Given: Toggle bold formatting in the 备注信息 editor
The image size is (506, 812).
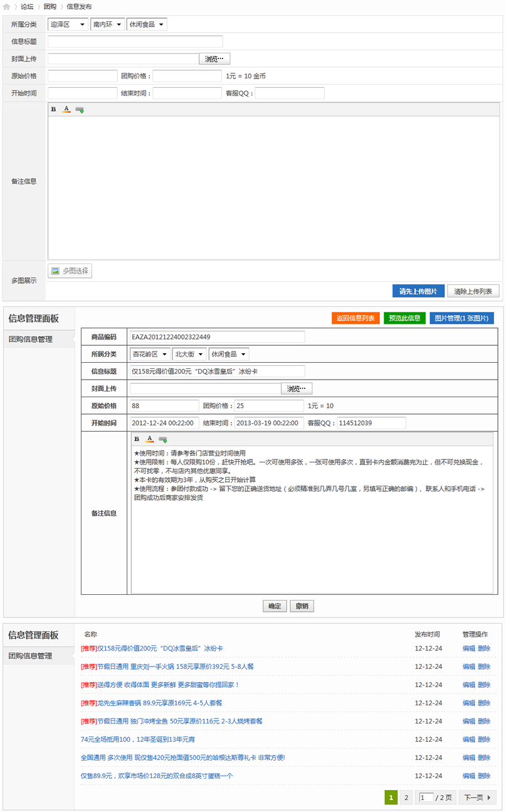Looking at the screenshot, I should (137, 439).
